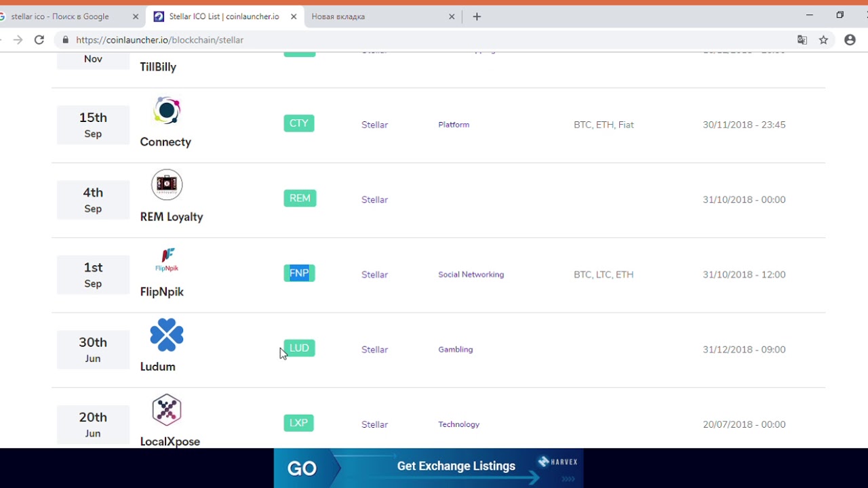This screenshot has height=488, width=868.
Task: Click the CTY token badge
Action: [299, 123]
